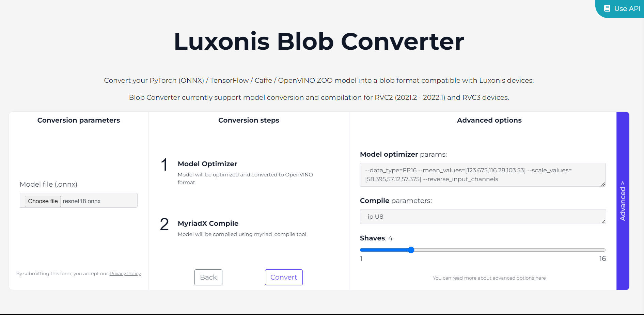This screenshot has height=315, width=644.
Task: Click the Shaves slider handle
Action: [411, 250]
